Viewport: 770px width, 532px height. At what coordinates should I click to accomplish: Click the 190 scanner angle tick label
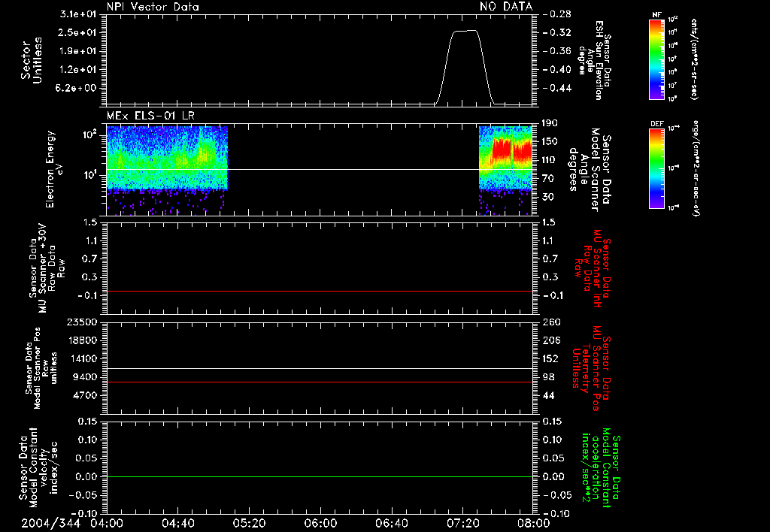[x=550, y=123]
